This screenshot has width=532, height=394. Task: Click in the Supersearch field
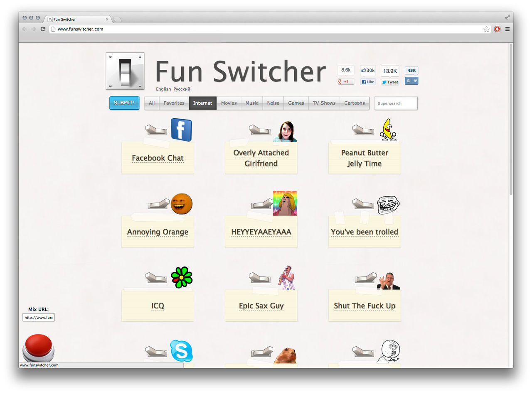tap(396, 103)
